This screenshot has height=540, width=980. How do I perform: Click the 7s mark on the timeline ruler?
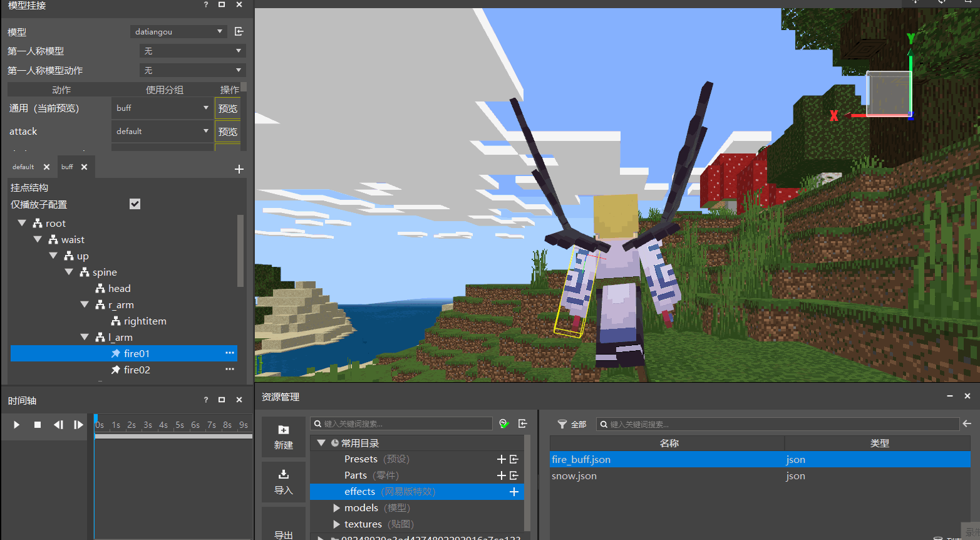coord(212,425)
